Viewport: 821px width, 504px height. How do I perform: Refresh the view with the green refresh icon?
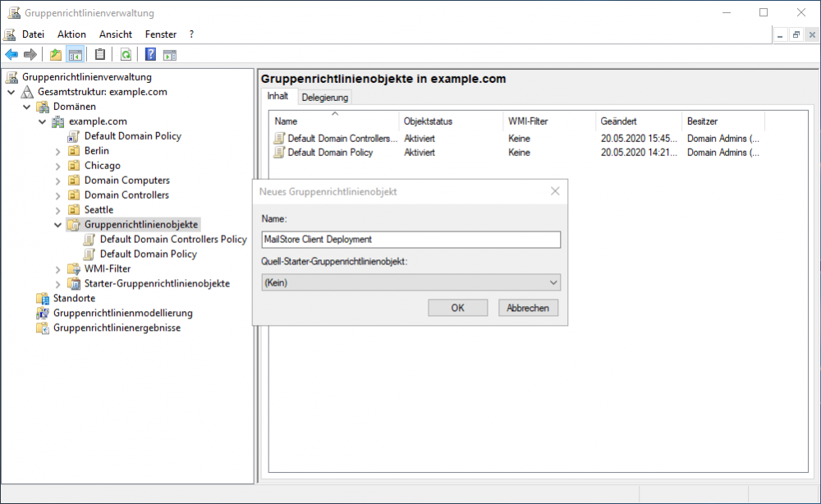126,54
